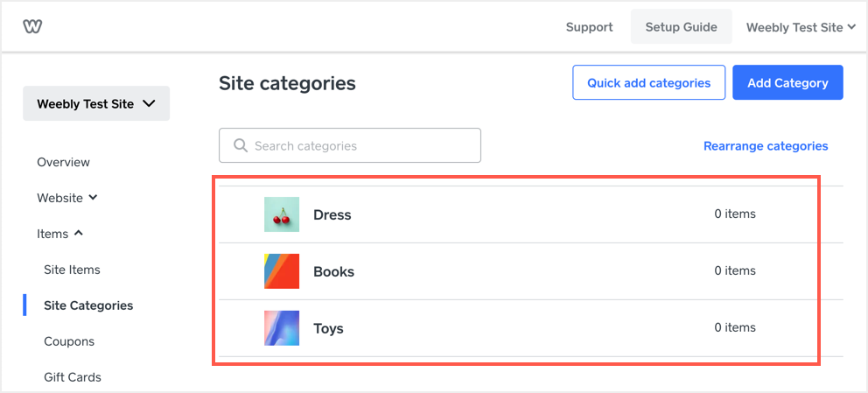
Task: Expand the Weebly Test Site account menu
Action: [800, 27]
